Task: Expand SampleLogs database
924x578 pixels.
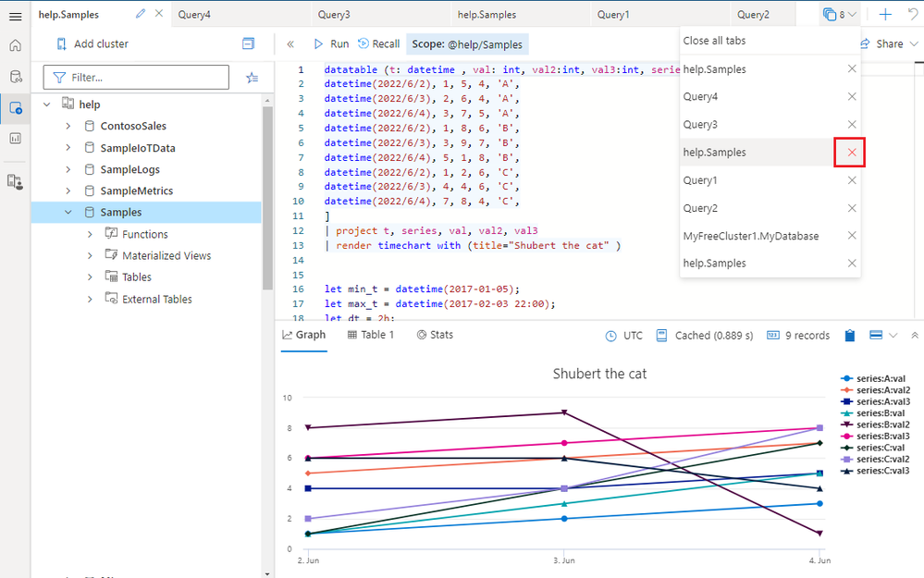Action: pos(68,169)
